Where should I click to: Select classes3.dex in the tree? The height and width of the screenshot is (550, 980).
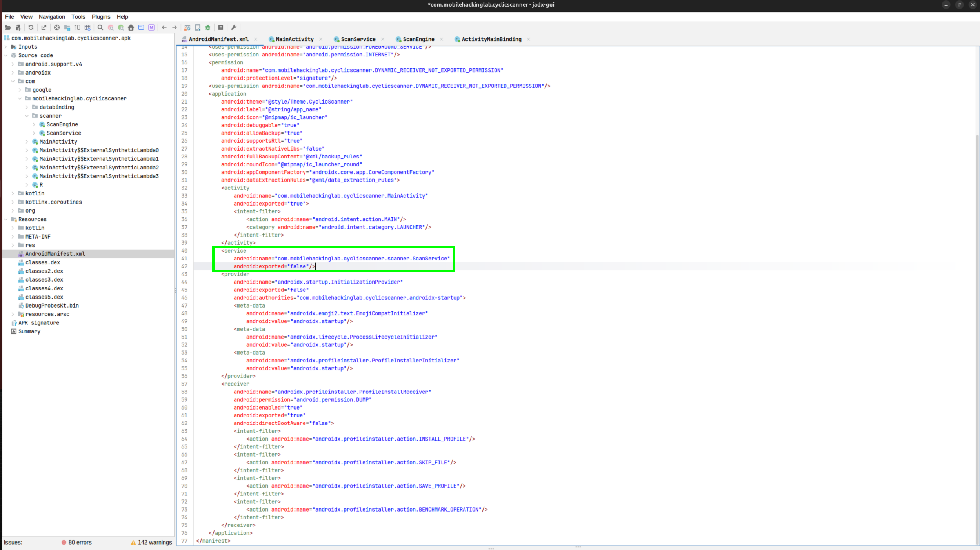[x=44, y=280]
